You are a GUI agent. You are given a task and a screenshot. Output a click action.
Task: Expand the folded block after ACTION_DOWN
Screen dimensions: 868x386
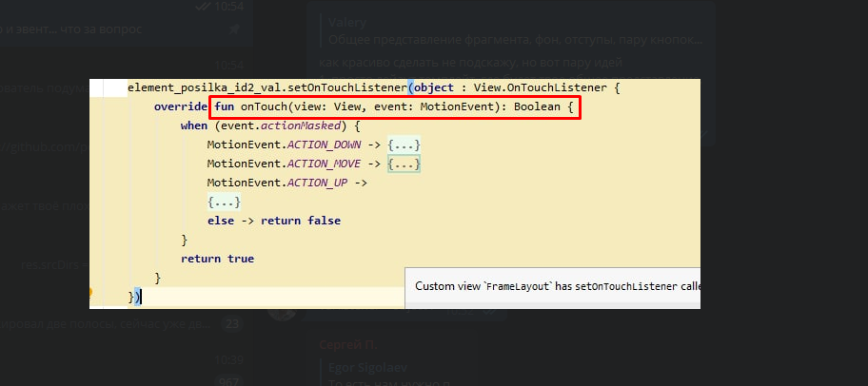tap(404, 145)
